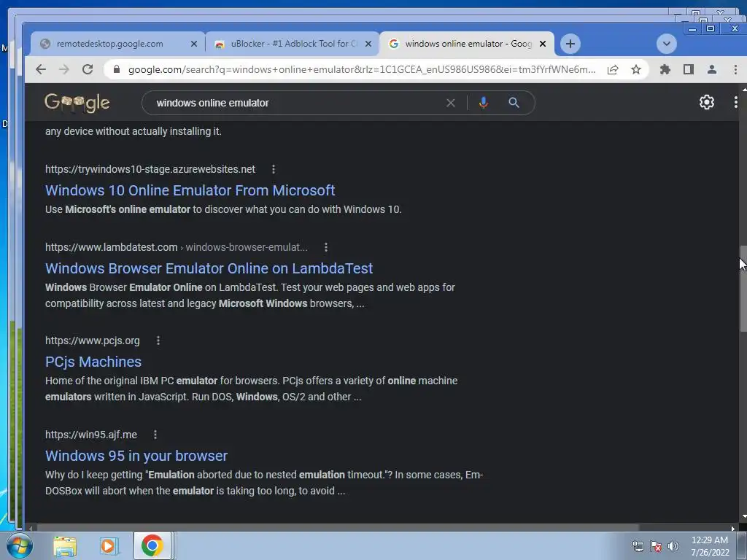Screen dimensions: 747x560
Task: Open the Action Center flag tray icon
Action: point(656,546)
